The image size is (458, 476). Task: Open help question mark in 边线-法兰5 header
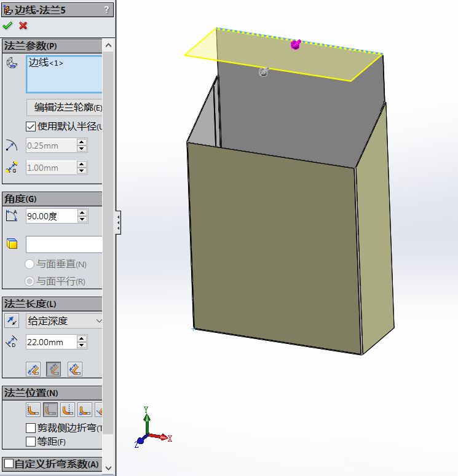107,9
